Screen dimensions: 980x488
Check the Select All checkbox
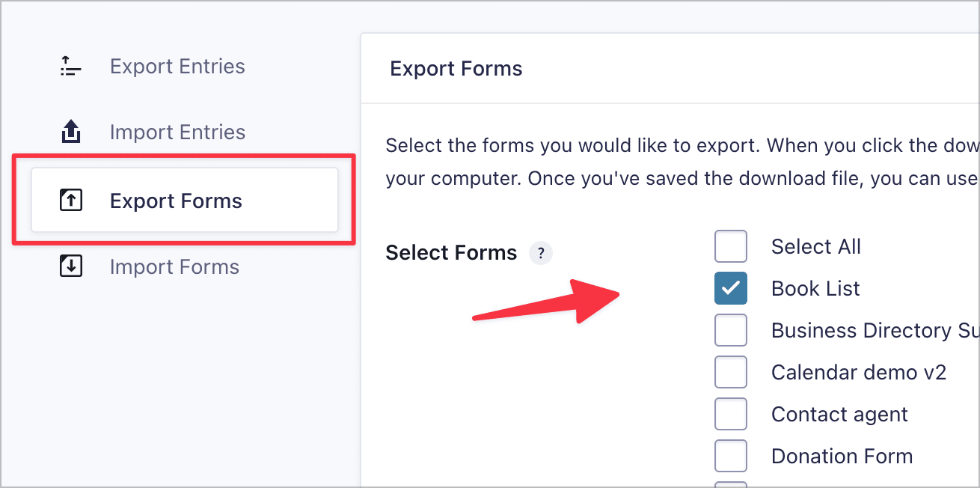click(x=730, y=247)
